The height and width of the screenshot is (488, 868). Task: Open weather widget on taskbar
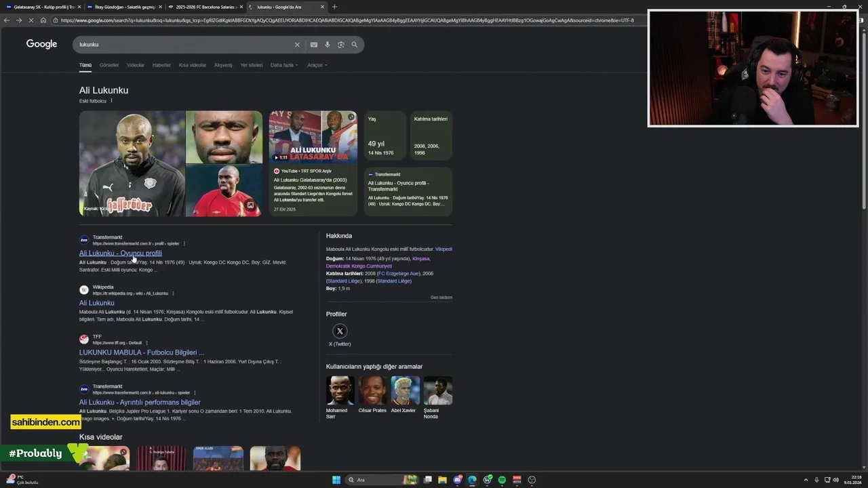[24, 480]
